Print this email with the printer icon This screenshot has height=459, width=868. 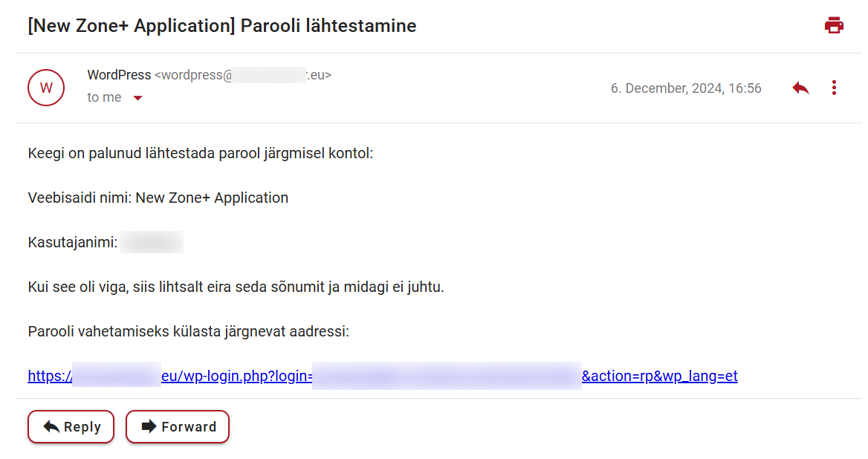click(x=834, y=25)
